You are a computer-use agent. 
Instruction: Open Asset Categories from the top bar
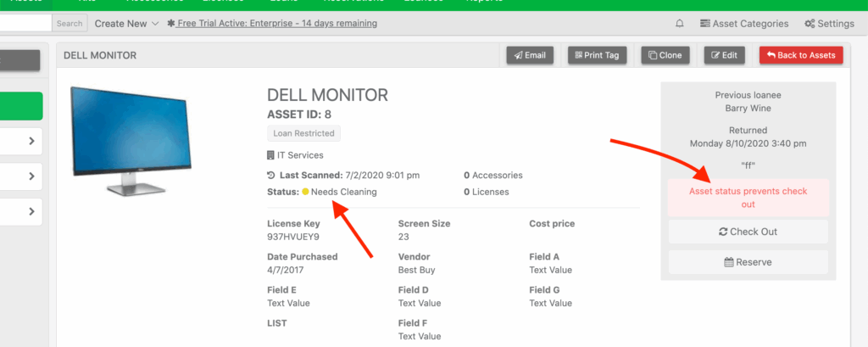pyautogui.click(x=744, y=24)
